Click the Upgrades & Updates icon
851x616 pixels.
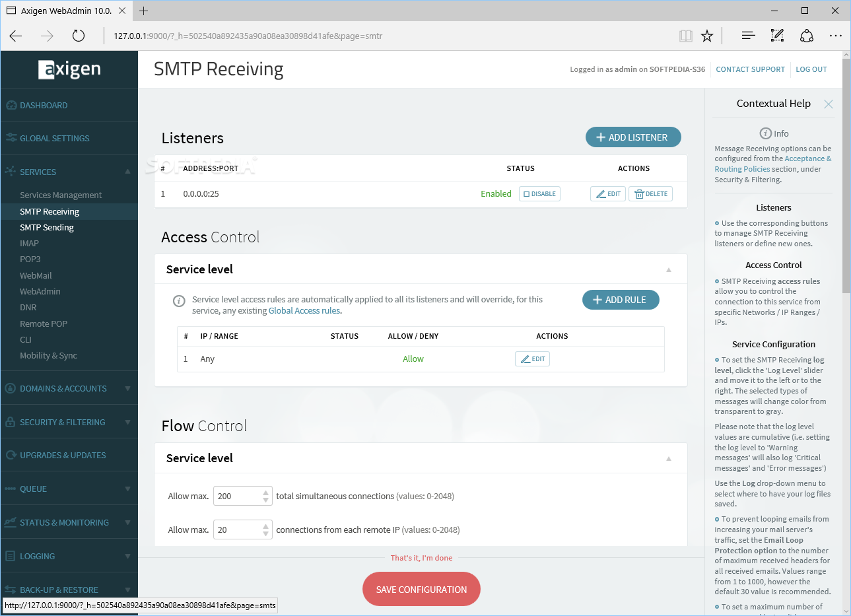pos(11,455)
